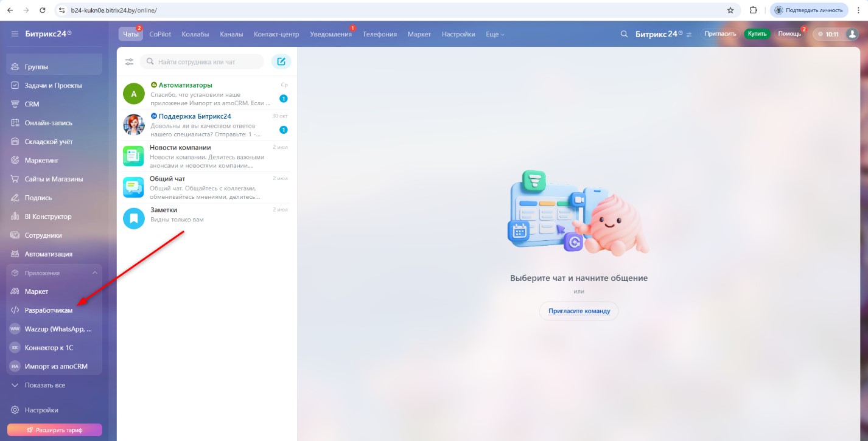Bookmark this page with star icon
Viewport: 868px width, 441px height.
[x=730, y=10]
